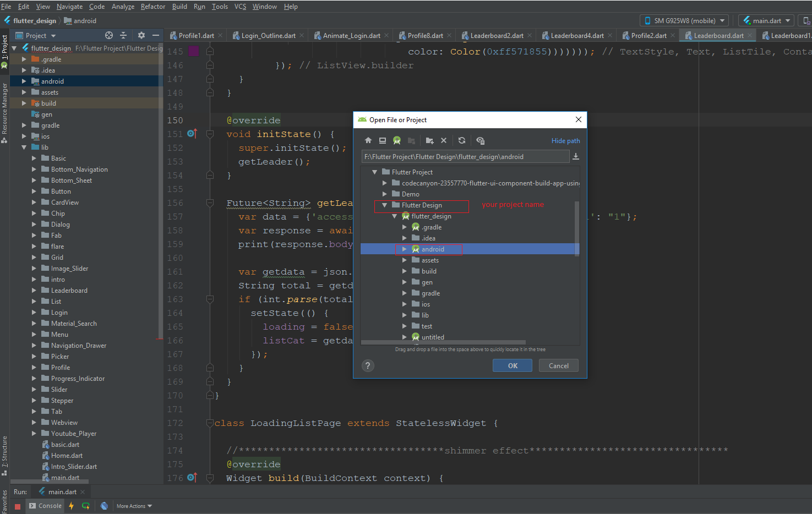Image resolution: width=812 pixels, height=514 pixels.
Task: Open the Project view type dropdown
Action: click(x=36, y=35)
